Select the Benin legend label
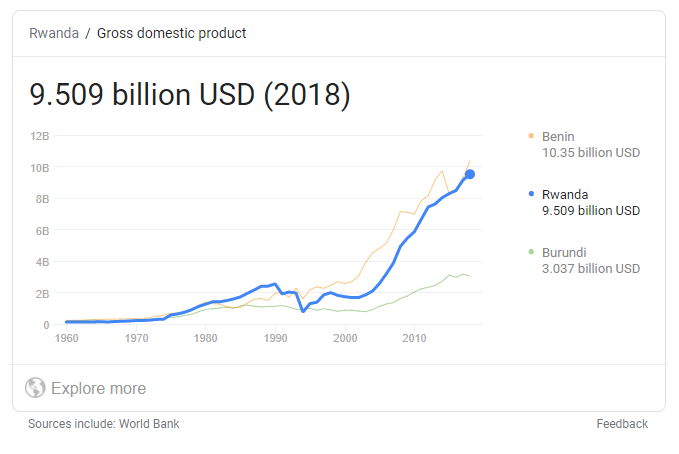The height and width of the screenshot is (454, 679). [558, 136]
